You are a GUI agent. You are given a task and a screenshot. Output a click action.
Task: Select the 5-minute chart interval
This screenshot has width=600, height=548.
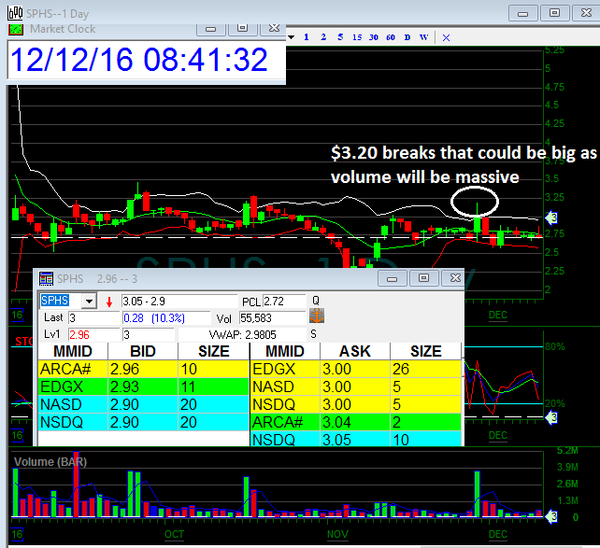(339, 37)
